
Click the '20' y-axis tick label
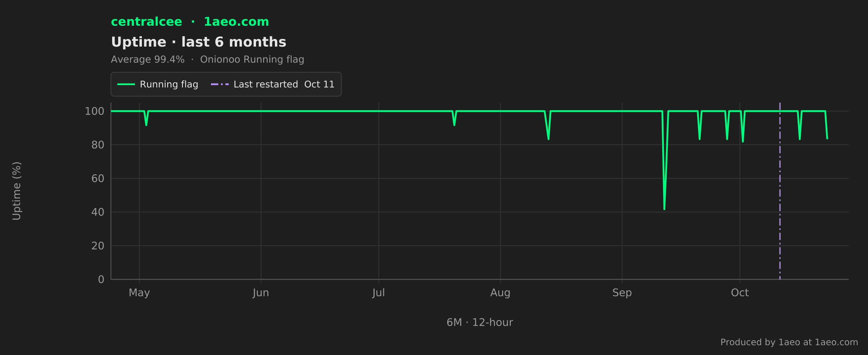(x=98, y=246)
